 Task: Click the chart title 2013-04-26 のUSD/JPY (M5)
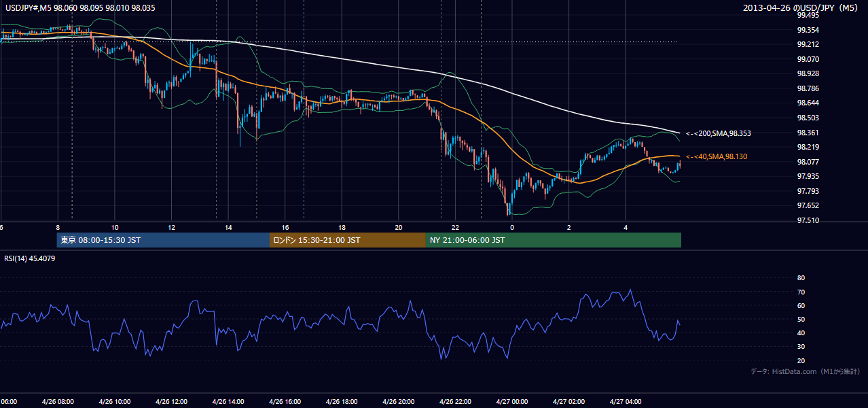tap(801, 8)
